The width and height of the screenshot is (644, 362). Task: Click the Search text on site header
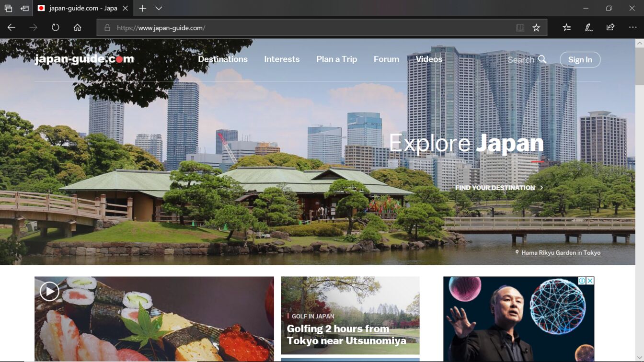pyautogui.click(x=521, y=60)
